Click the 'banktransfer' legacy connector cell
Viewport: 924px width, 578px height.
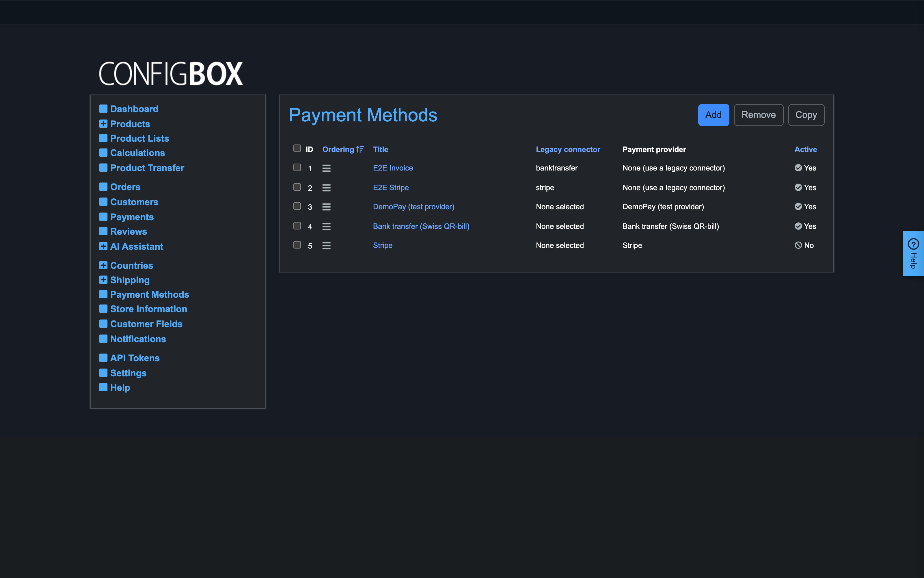pos(557,168)
